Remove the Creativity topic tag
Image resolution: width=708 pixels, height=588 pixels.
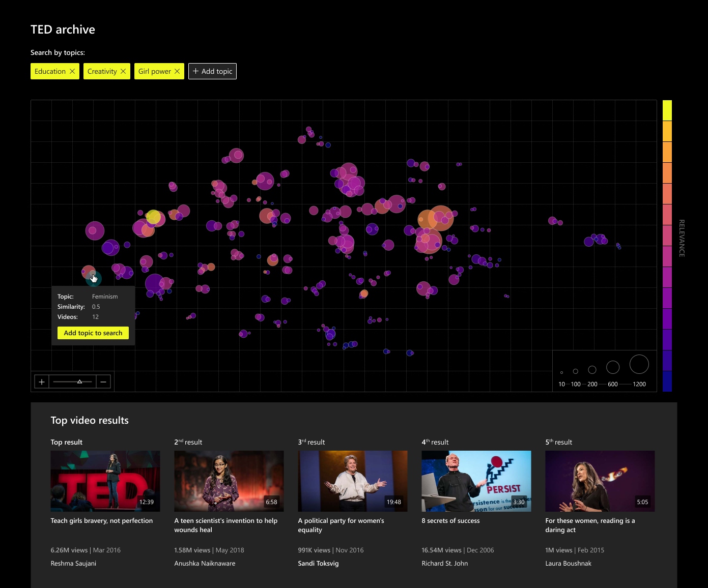click(123, 71)
